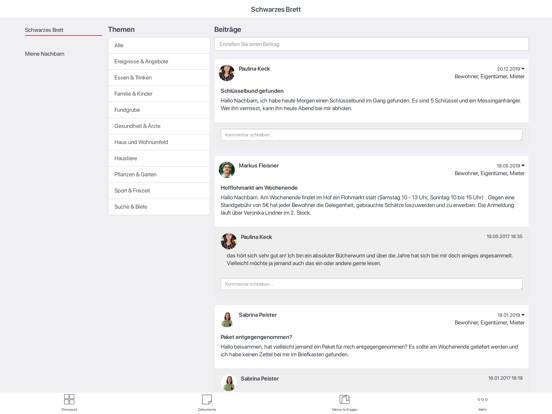Click the Themen heading

pyautogui.click(x=121, y=30)
